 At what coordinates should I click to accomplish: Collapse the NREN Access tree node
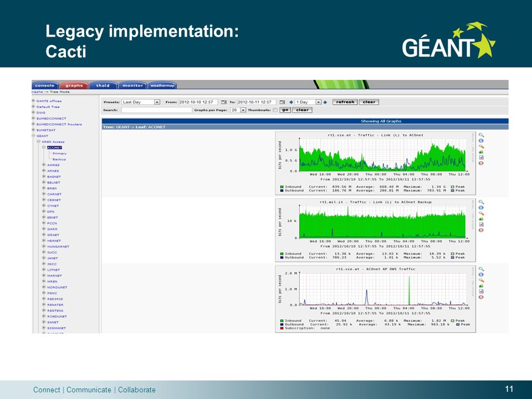coord(38,141)
